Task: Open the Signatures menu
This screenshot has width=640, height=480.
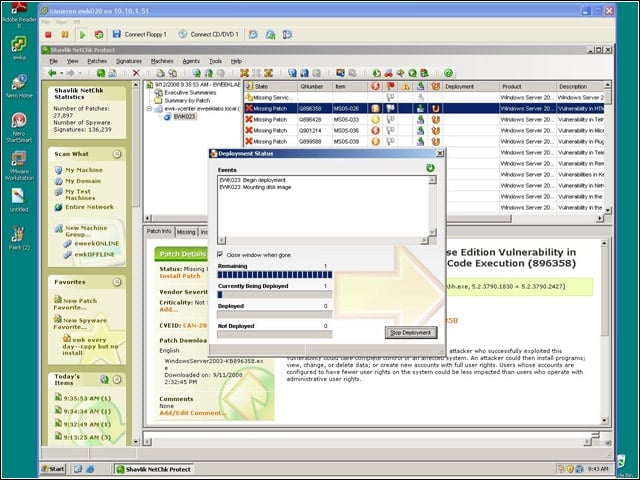Action: click(129, 61)
